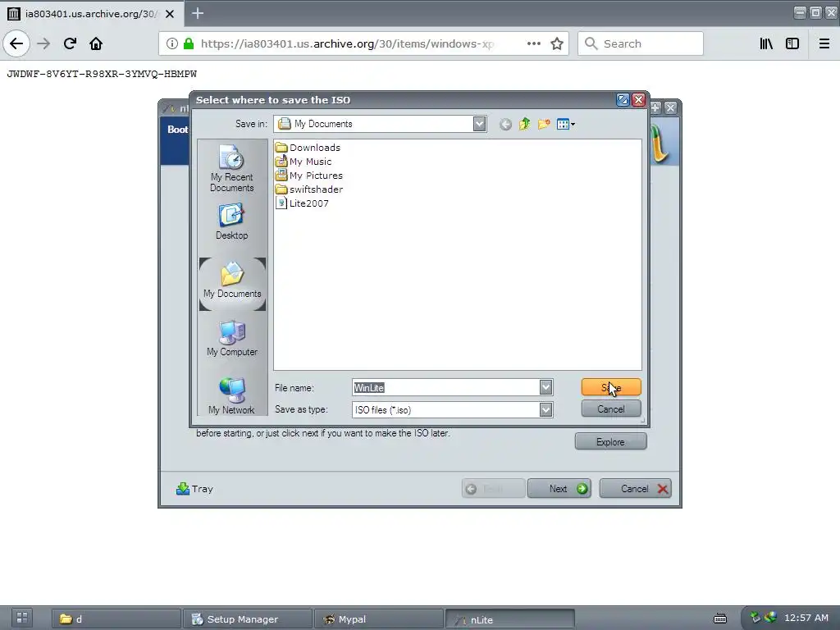The width and height of the screenshot is (840, 630).
Task: Open the on-screen keyboard tray icon
Action: 720,619
